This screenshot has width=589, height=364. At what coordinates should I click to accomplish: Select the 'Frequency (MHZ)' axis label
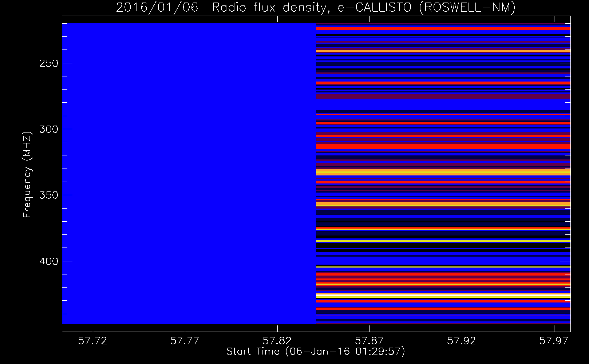[x=27, y=174]
